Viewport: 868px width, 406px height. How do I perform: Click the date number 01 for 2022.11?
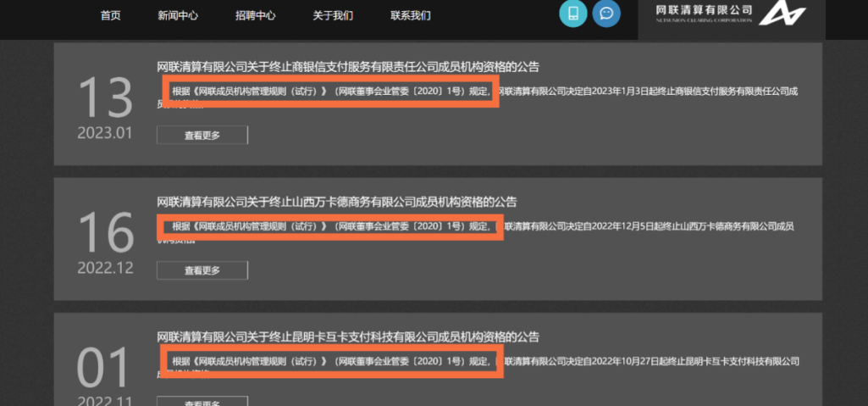[x=103, y=369]
